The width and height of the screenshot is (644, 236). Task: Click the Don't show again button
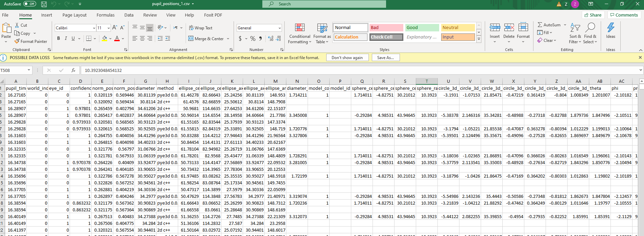[347, 58]
